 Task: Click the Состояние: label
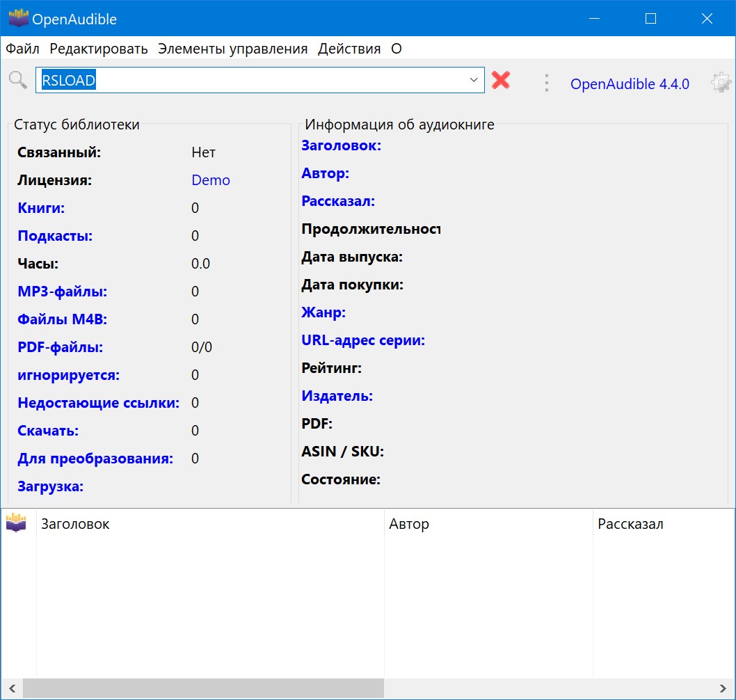click(341, 479)
